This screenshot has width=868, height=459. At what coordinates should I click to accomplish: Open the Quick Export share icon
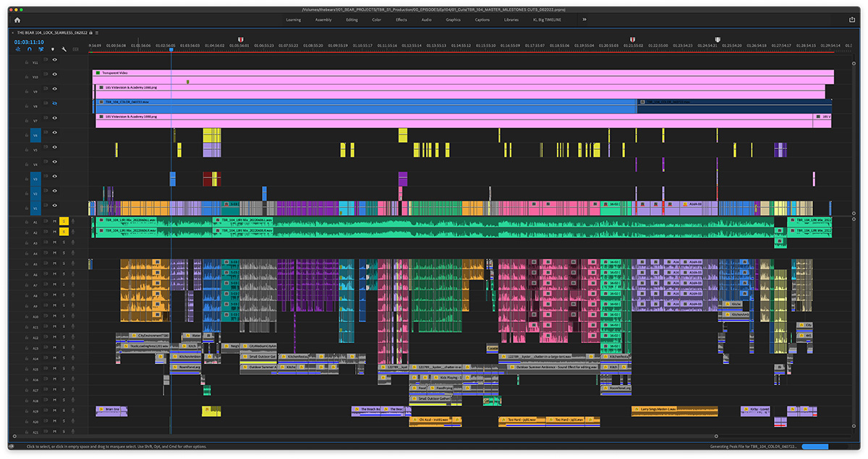click(852, 20)
